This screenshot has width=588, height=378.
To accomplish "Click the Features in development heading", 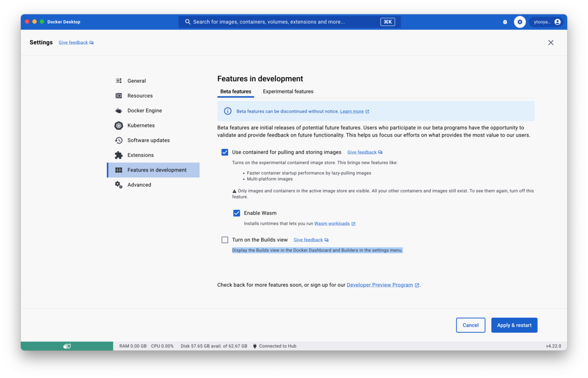I will point(260,79).
